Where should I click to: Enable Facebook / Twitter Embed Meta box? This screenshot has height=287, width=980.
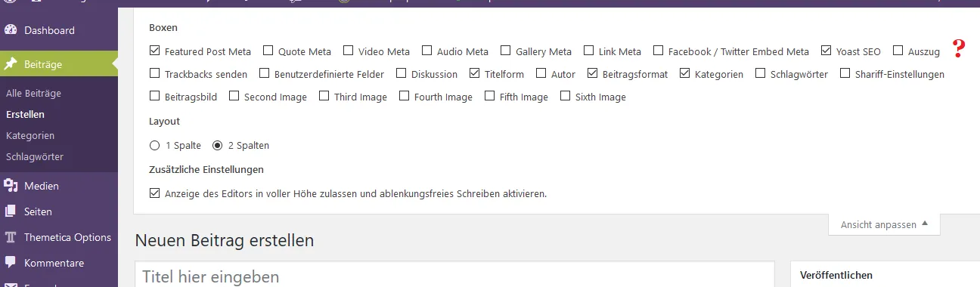[x=658, y=51]
